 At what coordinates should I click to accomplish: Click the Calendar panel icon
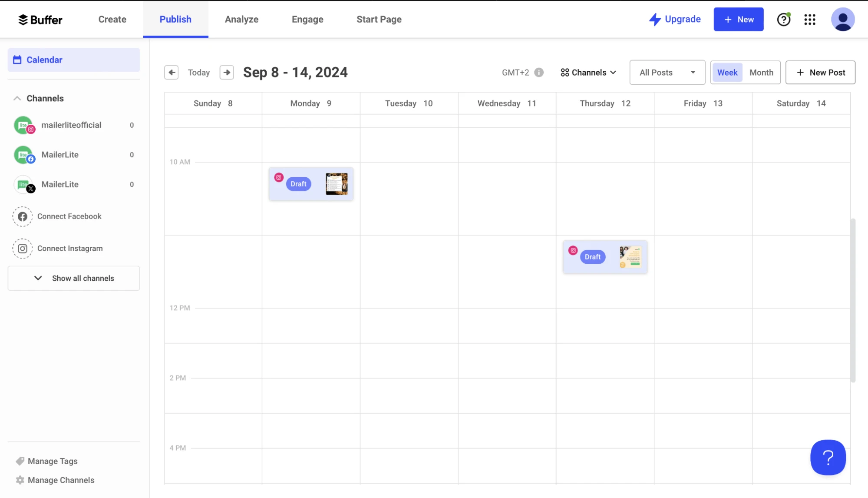coord(17,59)
